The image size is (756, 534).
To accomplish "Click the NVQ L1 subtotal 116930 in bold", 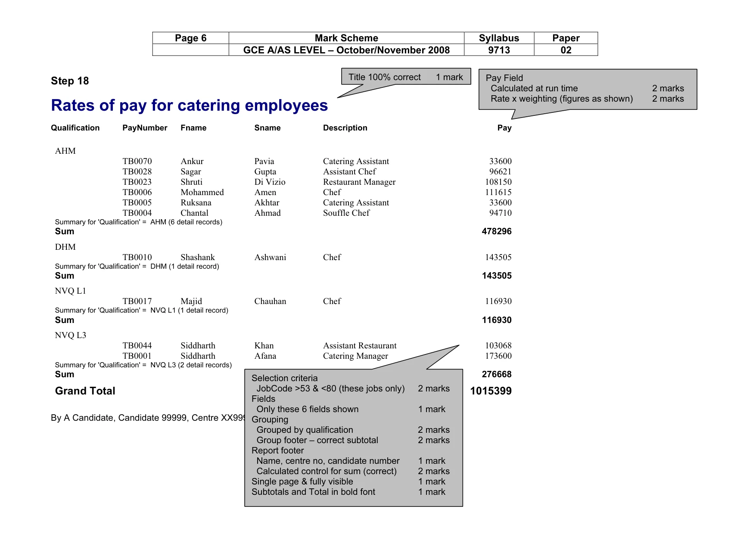I will point(497,320).
